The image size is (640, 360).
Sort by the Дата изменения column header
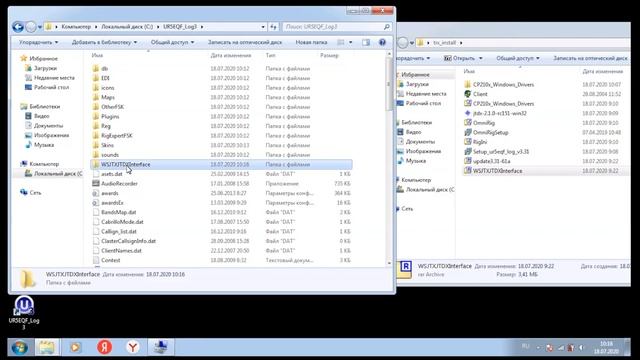(x=231, y=55)
